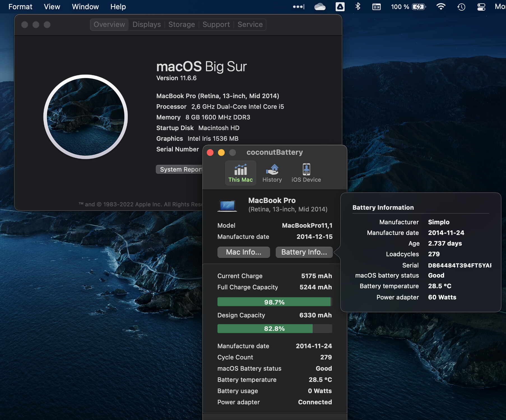Click the triangle app icon in menu bar
The width and height of the screenshot is (506, 420).
tap(340, 7)
